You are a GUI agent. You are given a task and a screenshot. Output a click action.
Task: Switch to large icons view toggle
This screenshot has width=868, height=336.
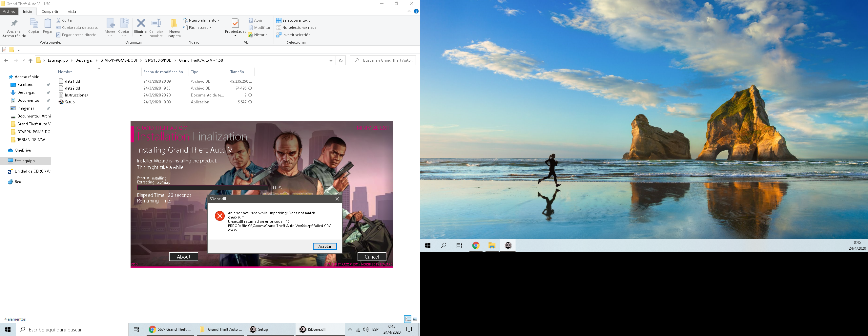[x=415, y=319]
